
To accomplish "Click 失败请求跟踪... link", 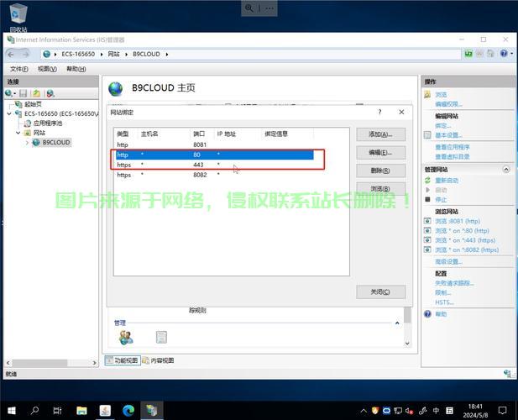I will click(454, 283).
